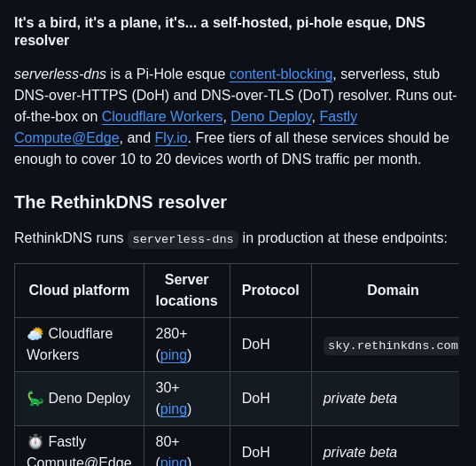The height and width of the screenshot is (466, 476).
Task: Click the Cloudflare Workers cloud emoji icon
Action: pyautogui.click(x=35, y=334)
